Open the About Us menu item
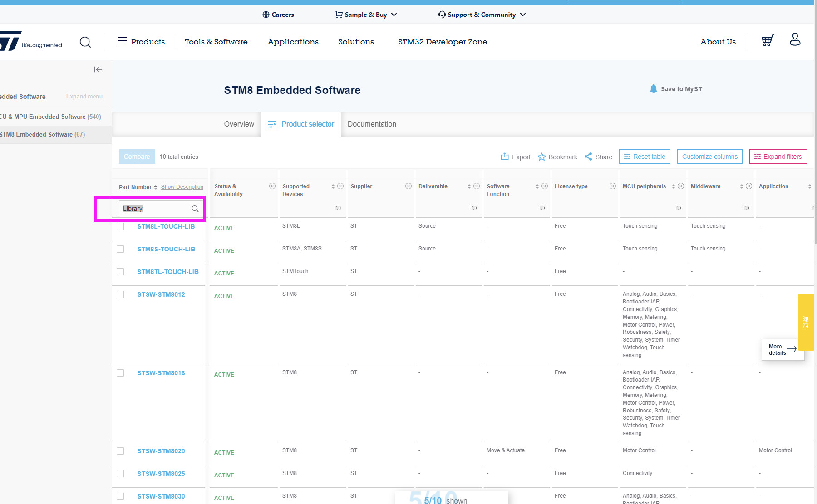Screen dimensions: 817x504 pos(718,42)
